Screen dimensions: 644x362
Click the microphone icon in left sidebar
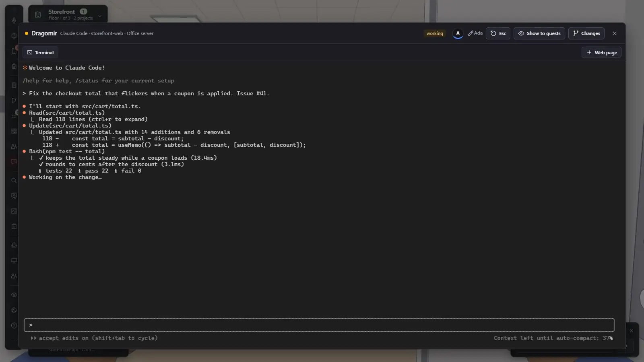coord(14,20)
